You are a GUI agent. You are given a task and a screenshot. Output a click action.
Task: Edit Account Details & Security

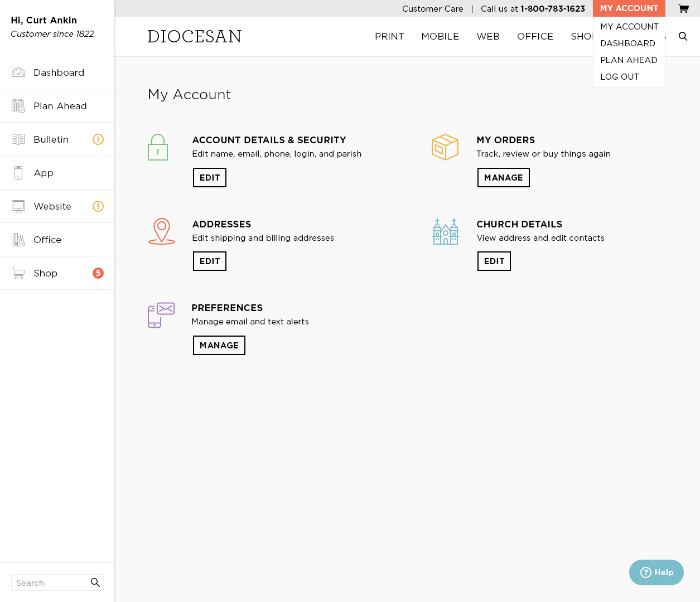pos(210,178)
